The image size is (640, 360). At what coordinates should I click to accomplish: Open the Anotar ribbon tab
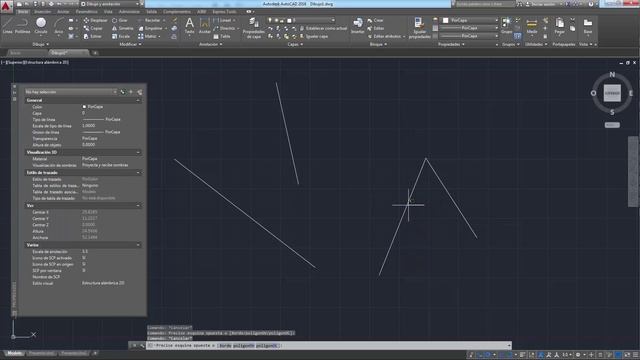[63, 12]
